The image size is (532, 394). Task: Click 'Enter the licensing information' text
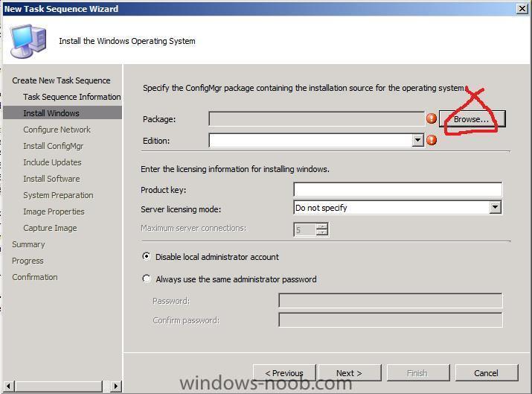coord(235,169)
